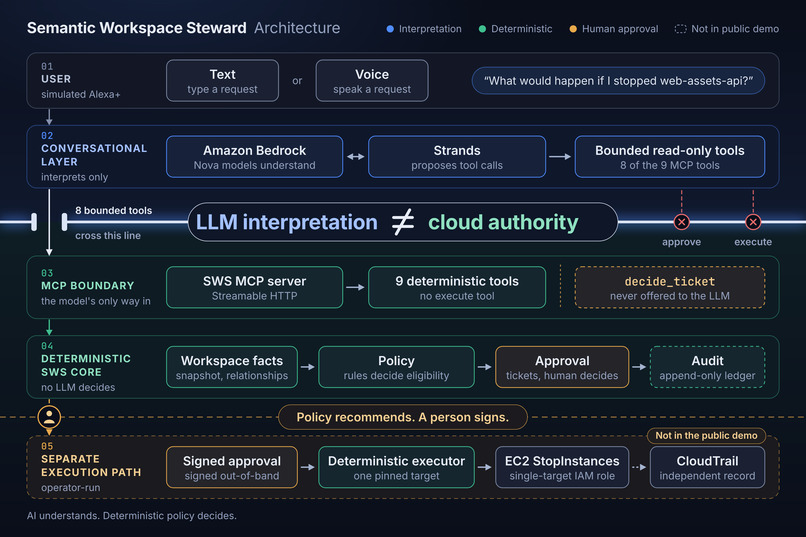
Task: Select the Text 'type a request' box
Action: [223, 81]
